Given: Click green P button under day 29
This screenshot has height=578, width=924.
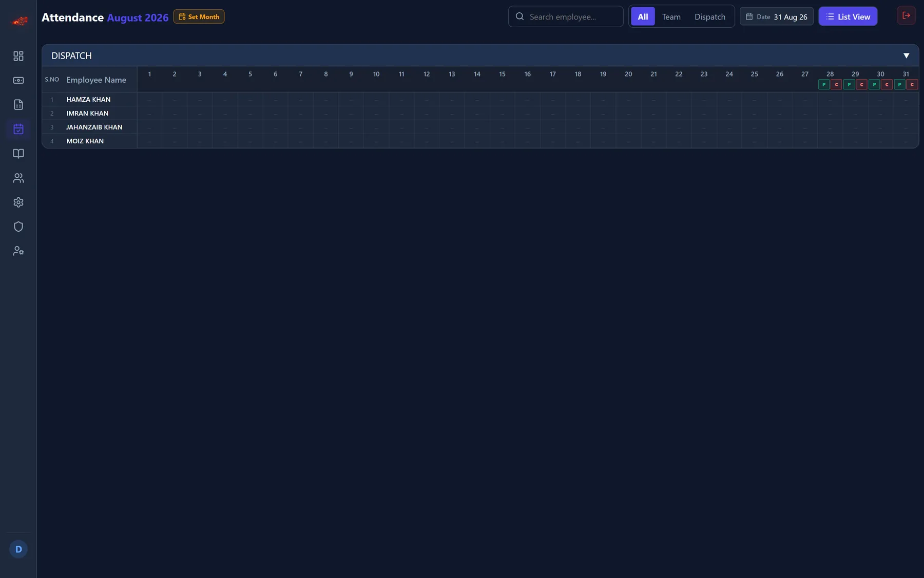Looking at the screenshot, I should click(x=849, y=84).
